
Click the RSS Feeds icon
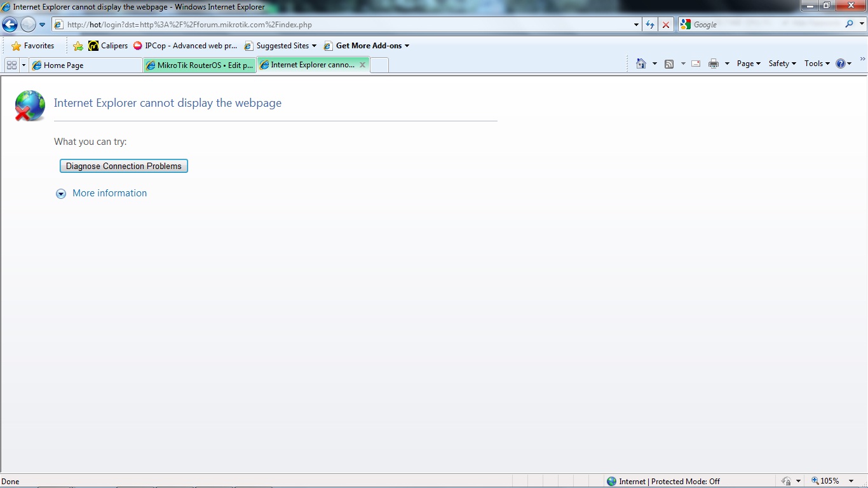669,64
